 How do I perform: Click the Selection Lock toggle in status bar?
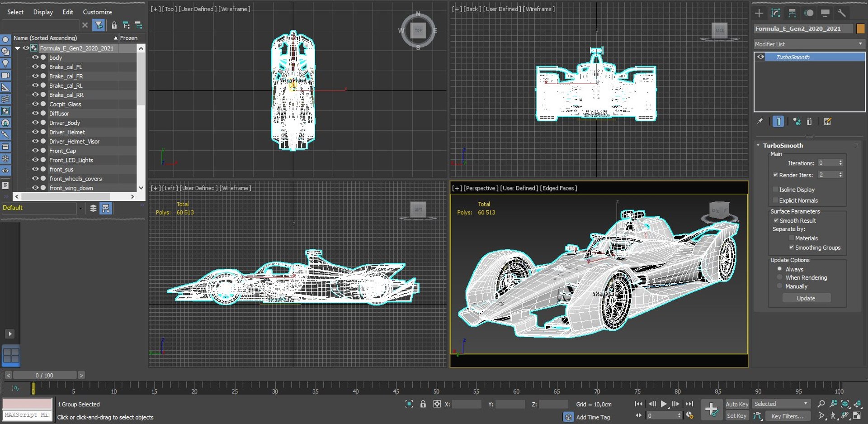coord(423,404)
